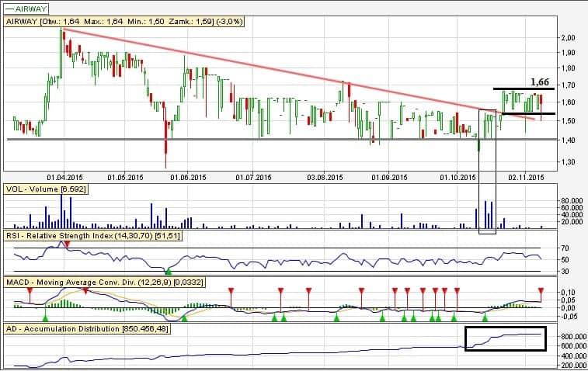Click the pink descending trendline
The width and height of the screenshot is (588, 371).
point(299,74)
